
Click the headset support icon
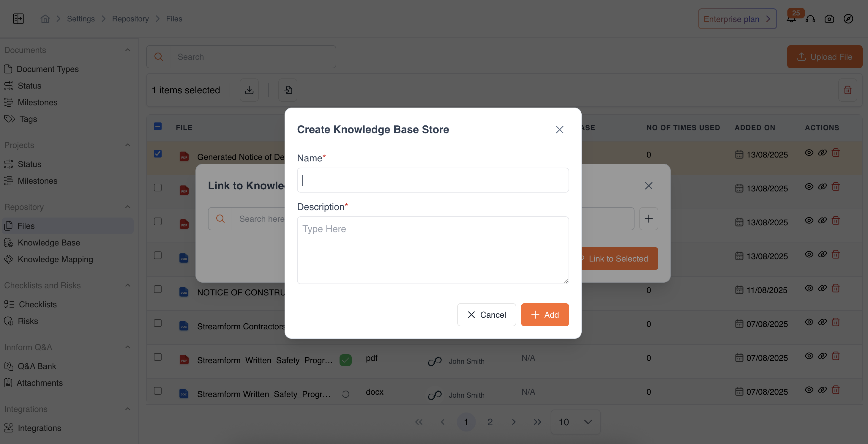(x=810, y=19)
